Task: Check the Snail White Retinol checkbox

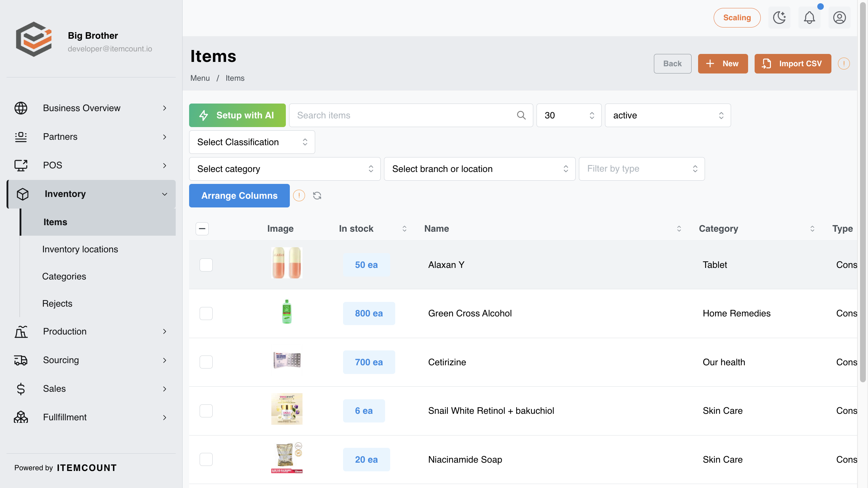Action: pyautogui.click(x=206, y=411)
